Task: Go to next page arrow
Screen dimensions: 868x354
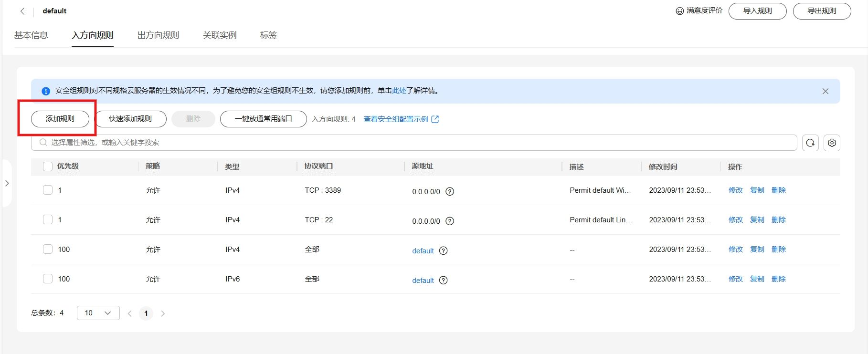Action: [x=163, y=313]
